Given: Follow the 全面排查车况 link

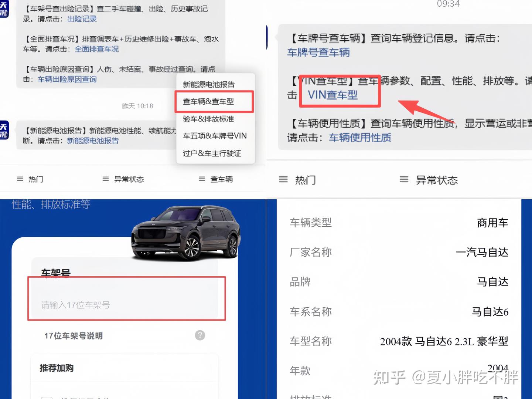Looking at the screenshot, I should coord(97,49).
